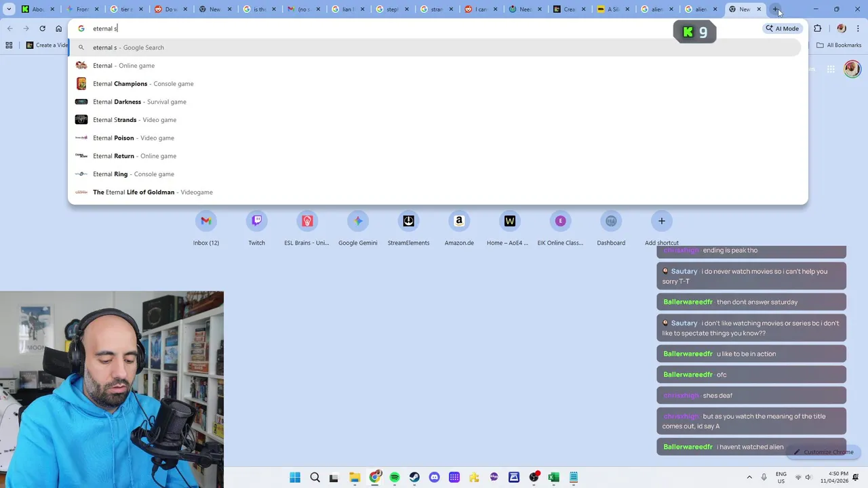Screen dimensions: 868x488
Task: Click chat message 'i havent watched alien'
Action: coord(750,447)
